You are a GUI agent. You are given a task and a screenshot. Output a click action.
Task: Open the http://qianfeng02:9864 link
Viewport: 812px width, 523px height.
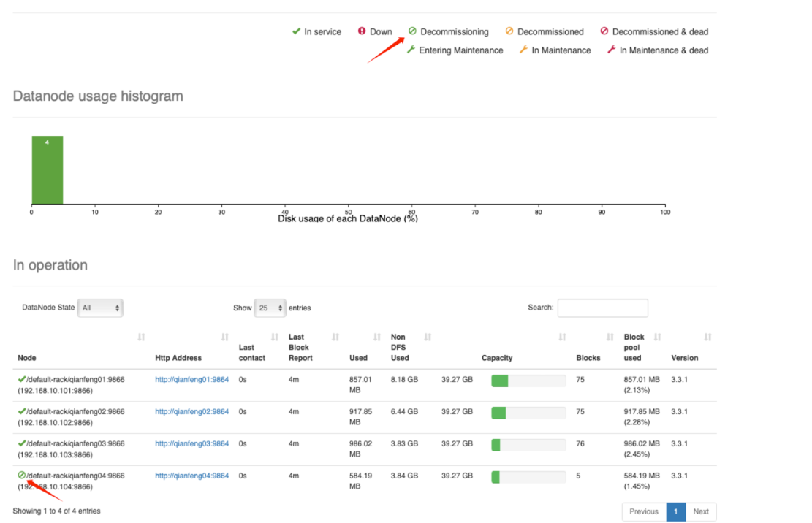pos(191,411)
